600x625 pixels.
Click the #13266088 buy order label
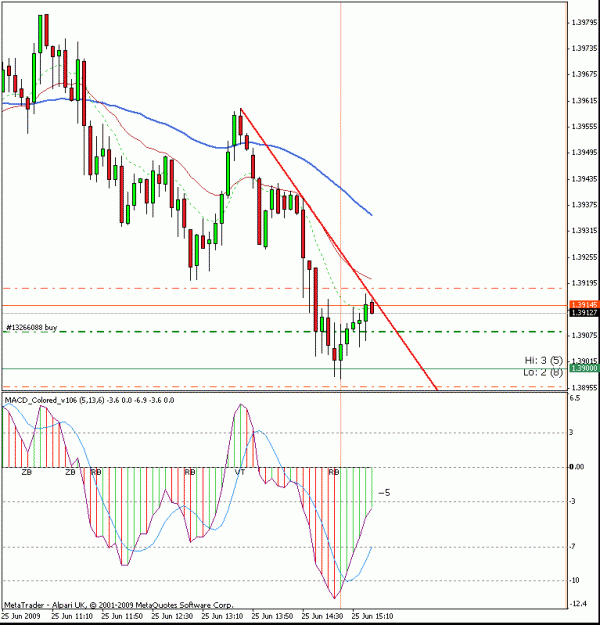pyautogui.click(x=31, y=327)
